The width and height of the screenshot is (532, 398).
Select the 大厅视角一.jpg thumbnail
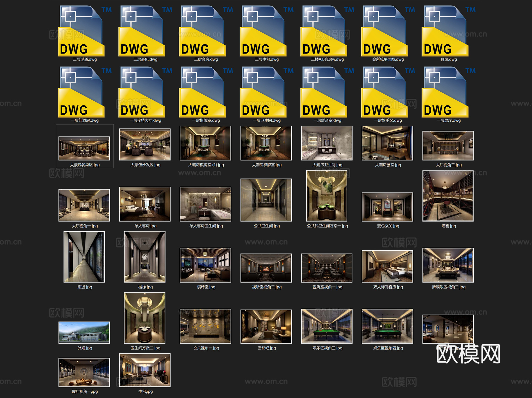point(84,205)
